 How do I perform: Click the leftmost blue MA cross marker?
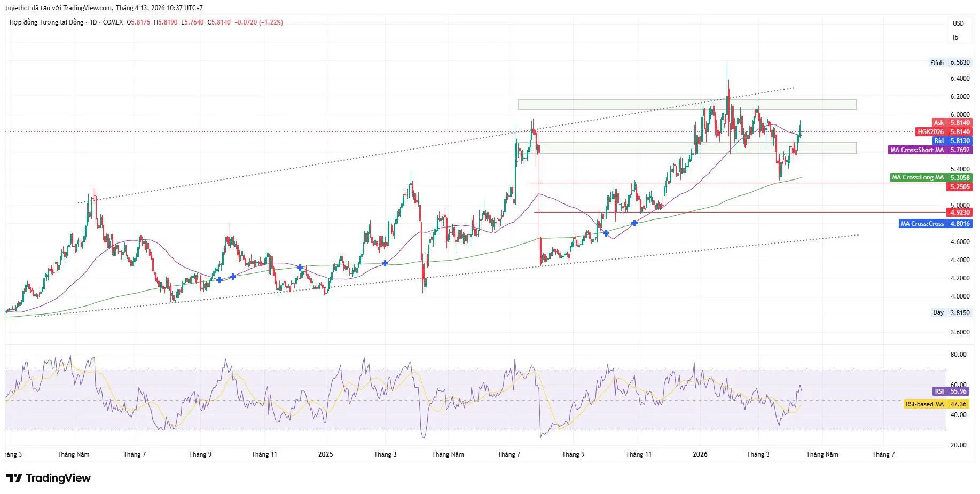[219, 280]
